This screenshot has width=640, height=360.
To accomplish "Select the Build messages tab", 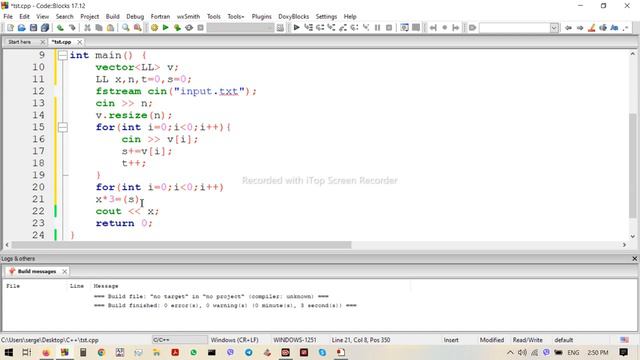I will (37, 271).
